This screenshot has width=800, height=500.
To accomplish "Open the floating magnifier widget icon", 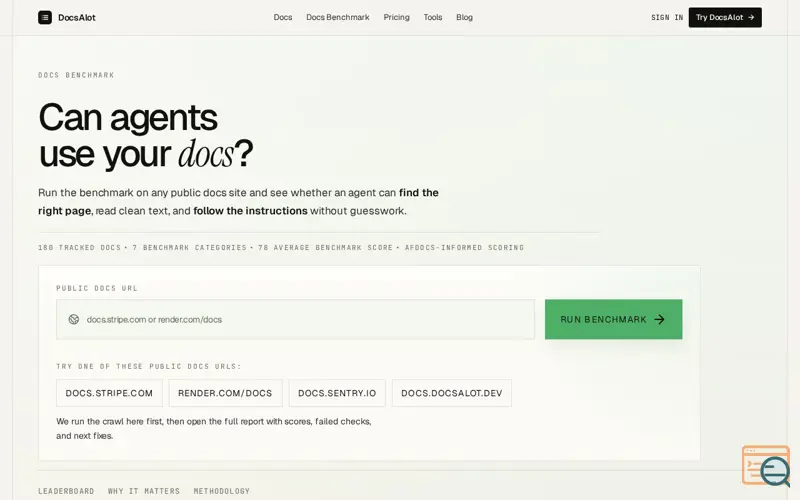I will click(x=766, y=466).
